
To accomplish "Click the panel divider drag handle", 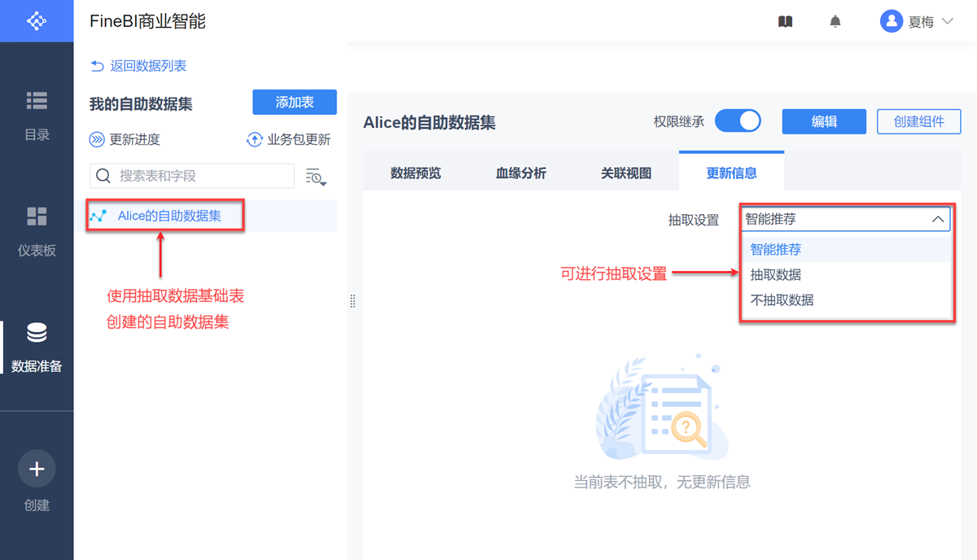I will (353, 300).
